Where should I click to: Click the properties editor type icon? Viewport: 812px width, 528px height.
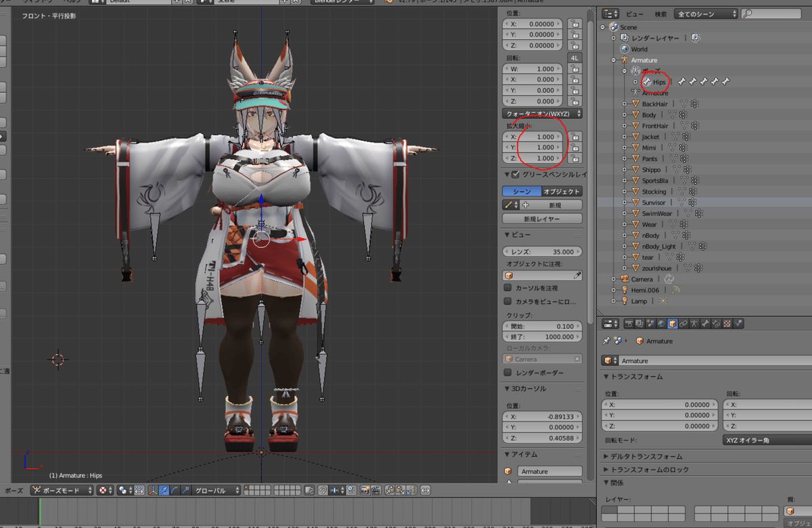tap(611, 324)
